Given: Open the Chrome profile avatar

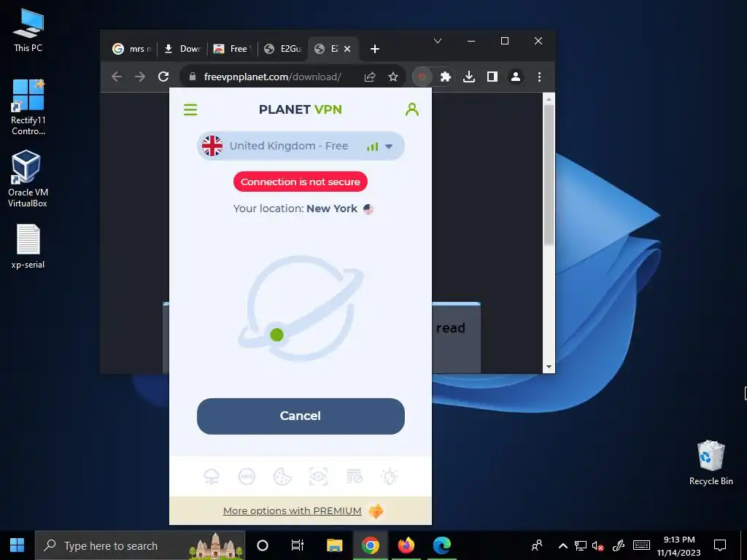Looking at the screenshot, I should pos(516,77).
